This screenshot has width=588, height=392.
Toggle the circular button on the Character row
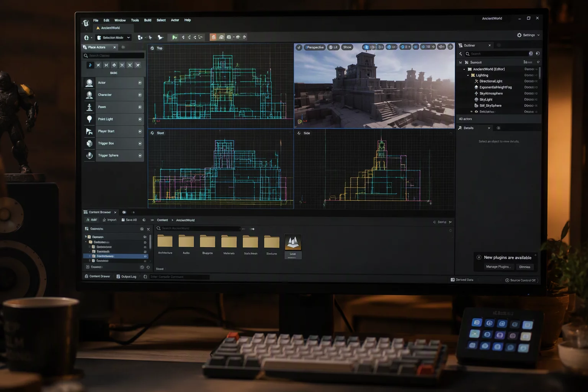pyautogui.click(x=140, y=95)
